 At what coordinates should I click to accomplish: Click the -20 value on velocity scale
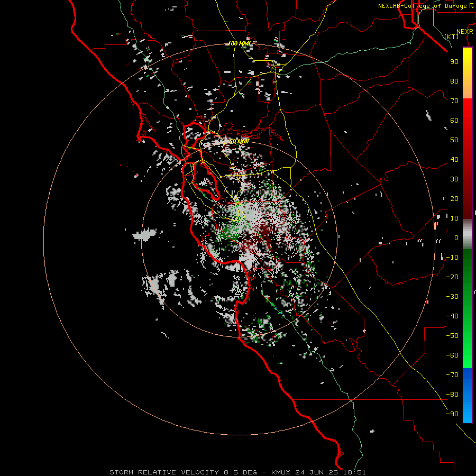[x=452, y=277]
